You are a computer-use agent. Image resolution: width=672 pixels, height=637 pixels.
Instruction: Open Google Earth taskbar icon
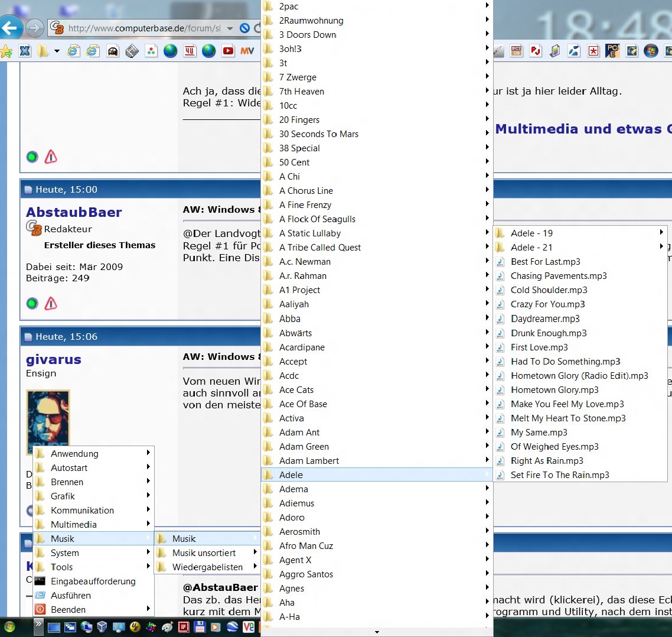(x=232, y=627)
